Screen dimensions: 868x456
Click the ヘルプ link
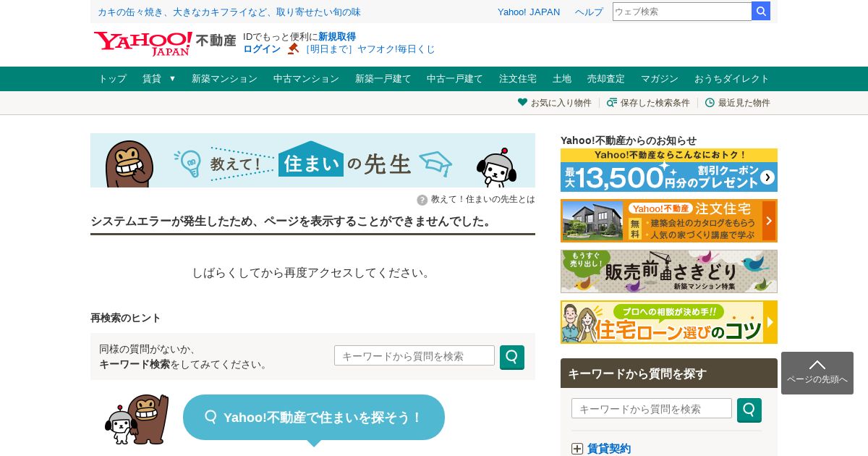click(589, 12)
